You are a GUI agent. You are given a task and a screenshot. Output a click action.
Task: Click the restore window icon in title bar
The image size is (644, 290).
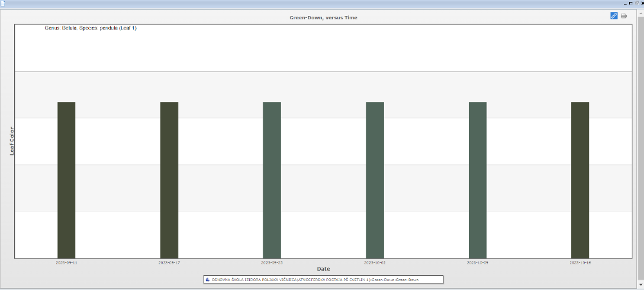pyautogui.click(x=636, y=3)
